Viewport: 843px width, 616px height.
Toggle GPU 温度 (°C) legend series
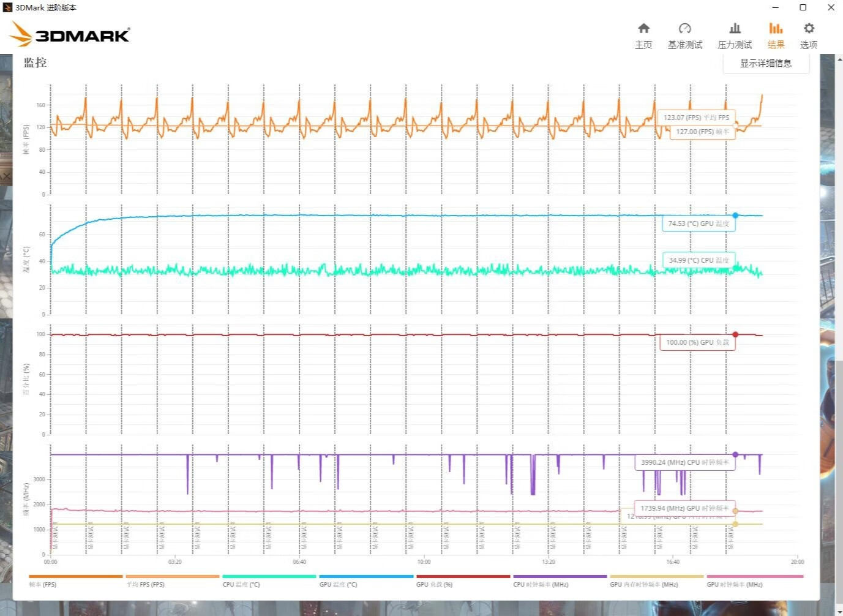pyautogui.click(x=366, y=580)
